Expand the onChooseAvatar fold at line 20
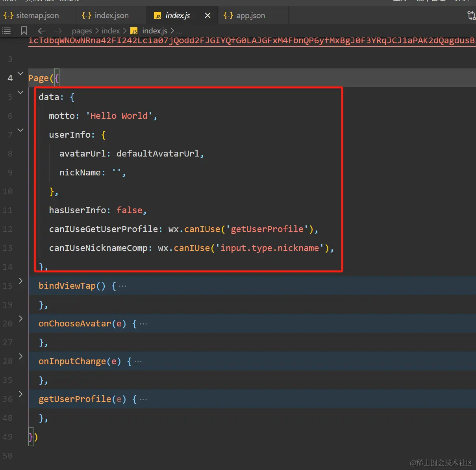 tap(20, 319)
